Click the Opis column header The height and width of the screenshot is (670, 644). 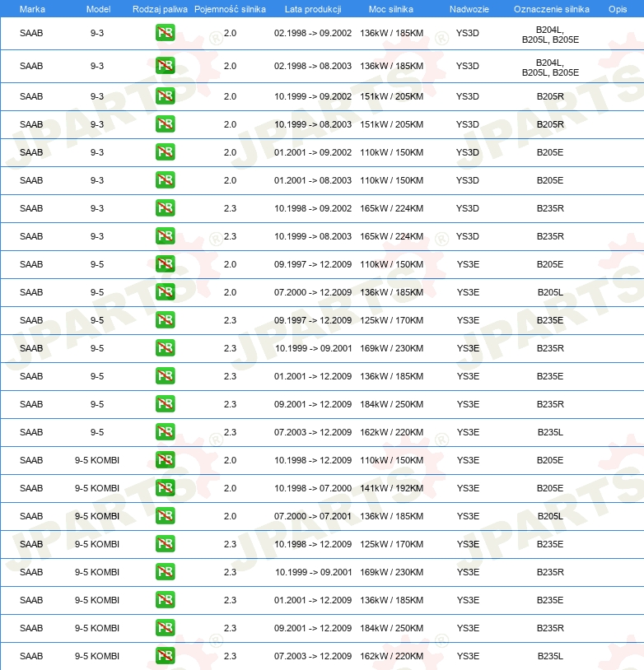[618, 9]
